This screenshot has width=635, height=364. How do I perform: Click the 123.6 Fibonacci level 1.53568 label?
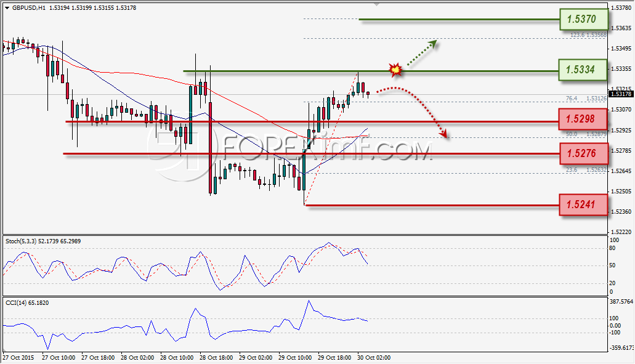pyautogui.click(x=588, y=35)
